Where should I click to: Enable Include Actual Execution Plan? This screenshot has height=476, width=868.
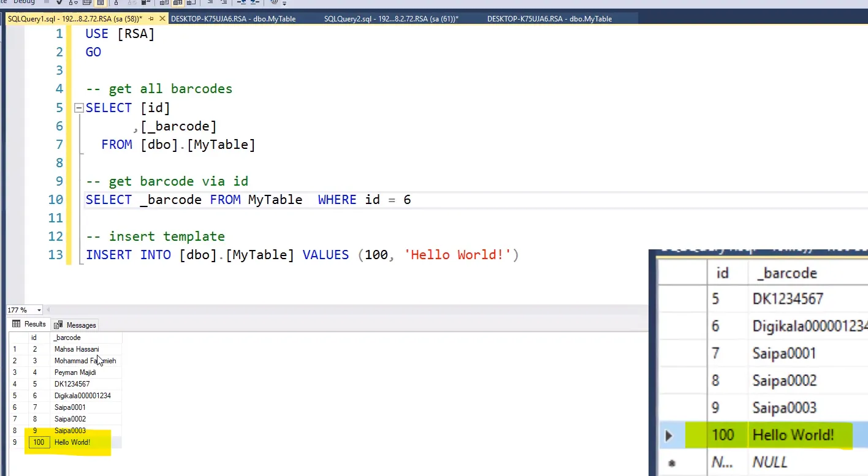(116, 2)
